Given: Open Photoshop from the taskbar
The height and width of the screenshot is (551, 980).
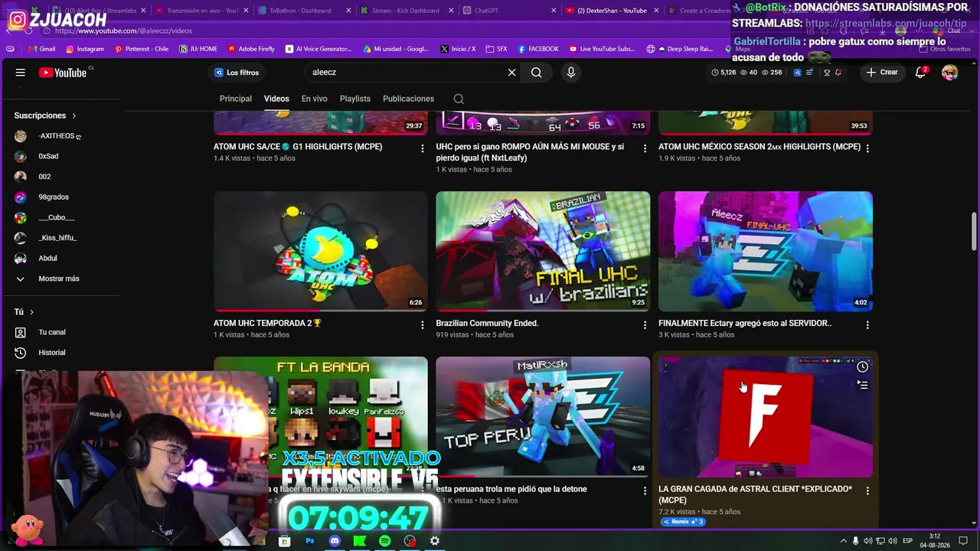Looking at the screenshot, I should [x=310, y=541].
